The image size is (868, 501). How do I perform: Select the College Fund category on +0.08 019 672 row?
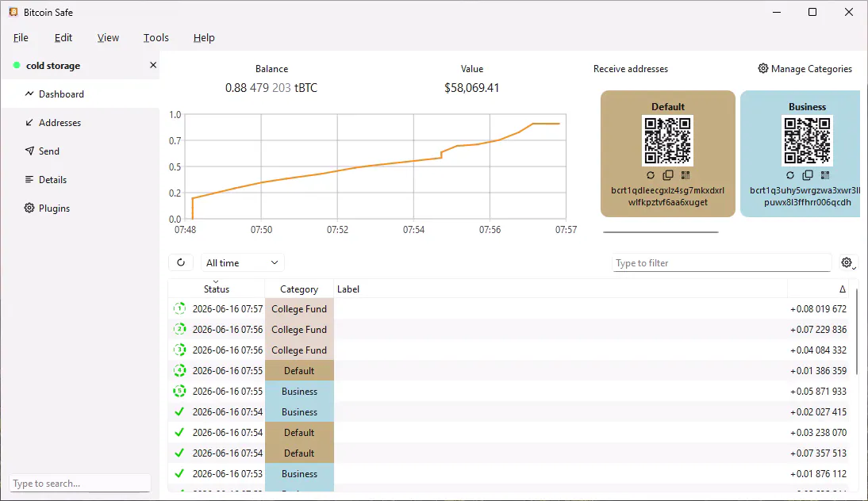click(299, 308)
